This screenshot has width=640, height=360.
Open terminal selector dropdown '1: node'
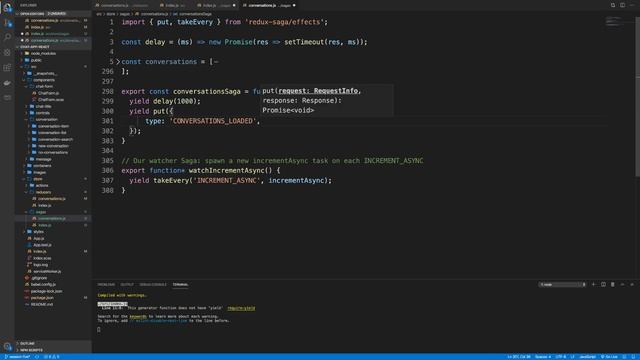pyautogui.click(x=562, y=284)
